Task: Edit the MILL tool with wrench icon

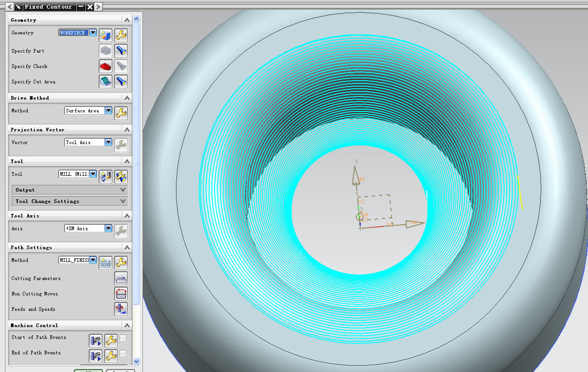Action: tap(121, 177)
